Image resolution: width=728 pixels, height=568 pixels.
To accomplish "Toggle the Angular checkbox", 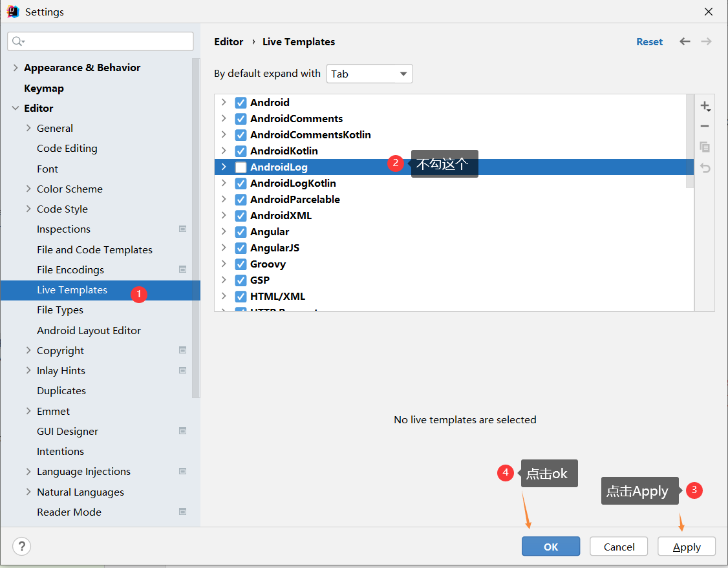I will point(241,232).
